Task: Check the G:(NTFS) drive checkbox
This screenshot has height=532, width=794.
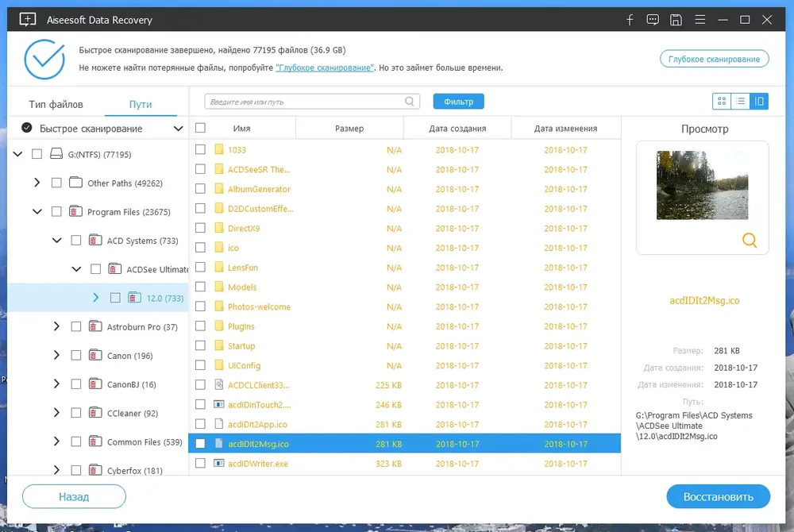Action: [37, 154]
